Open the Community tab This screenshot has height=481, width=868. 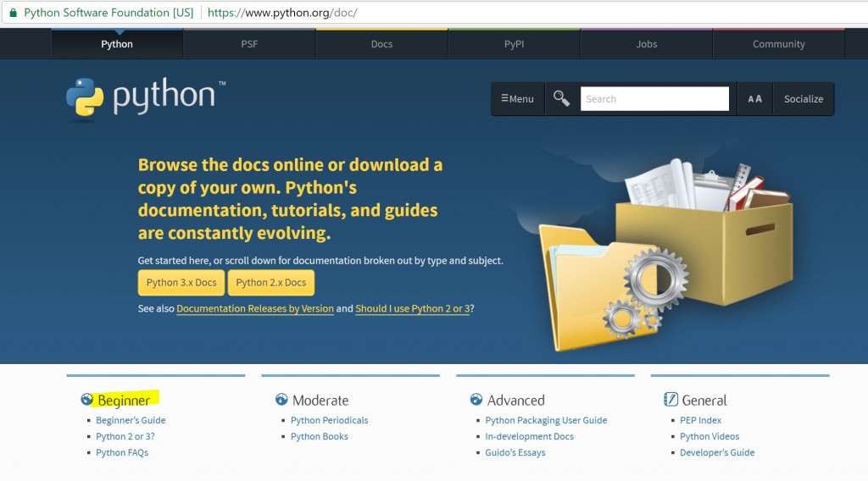778,44
